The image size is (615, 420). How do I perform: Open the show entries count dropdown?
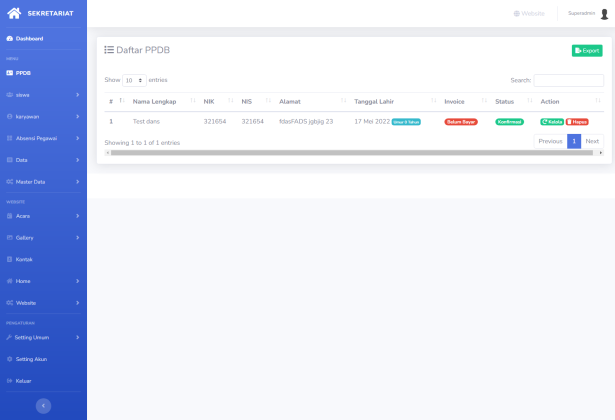[134, 80]
